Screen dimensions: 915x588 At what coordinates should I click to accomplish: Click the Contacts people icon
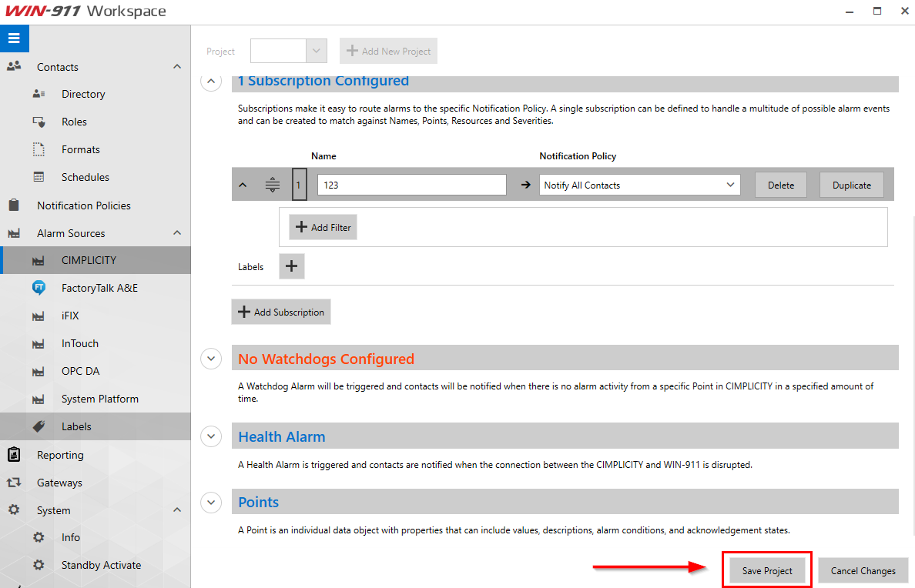pos(14,66)
